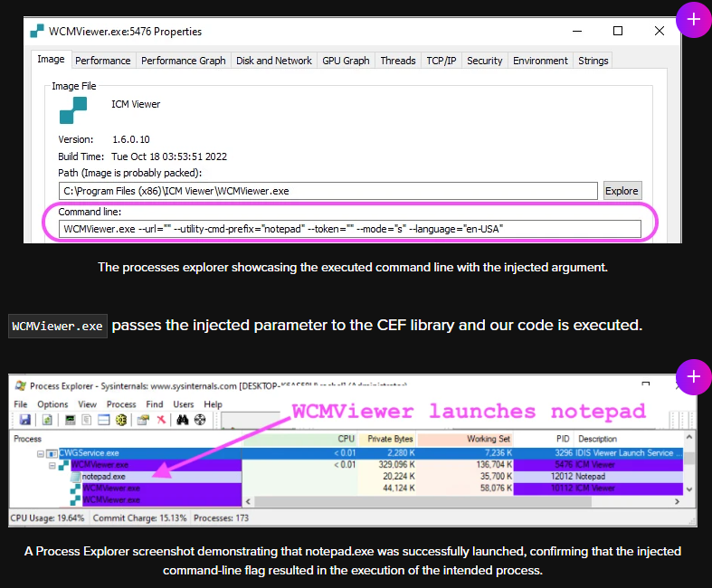Sort by the PID column header
This screenshot has height=588, width=712.
(544, 439)
